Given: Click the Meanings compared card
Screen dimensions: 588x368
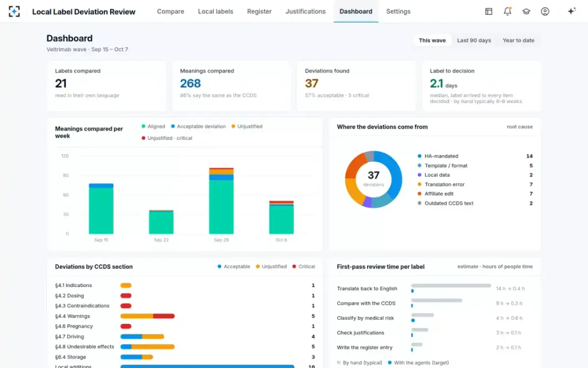Looking at the screenshot, I should [x=231, y=86].
